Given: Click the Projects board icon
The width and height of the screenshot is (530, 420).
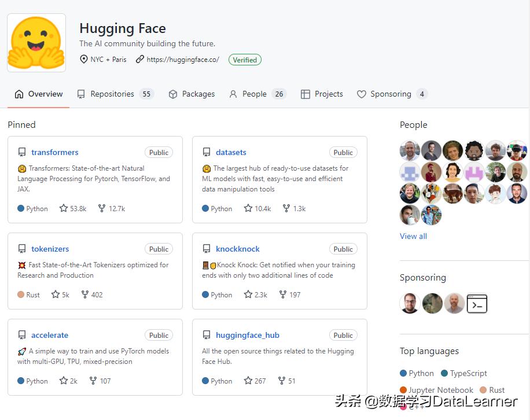Looking at the screenshot, I should point(306,94).
